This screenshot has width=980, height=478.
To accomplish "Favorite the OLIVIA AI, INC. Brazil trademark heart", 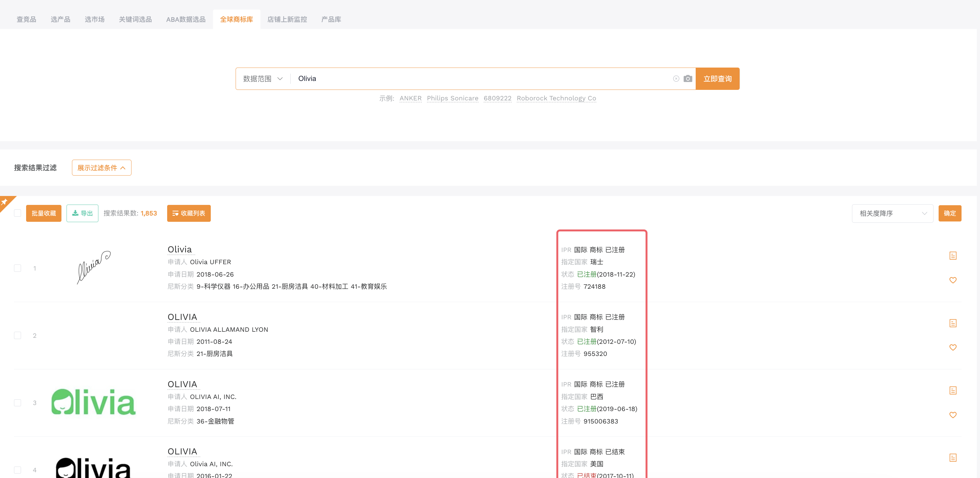I will (953, 415).
